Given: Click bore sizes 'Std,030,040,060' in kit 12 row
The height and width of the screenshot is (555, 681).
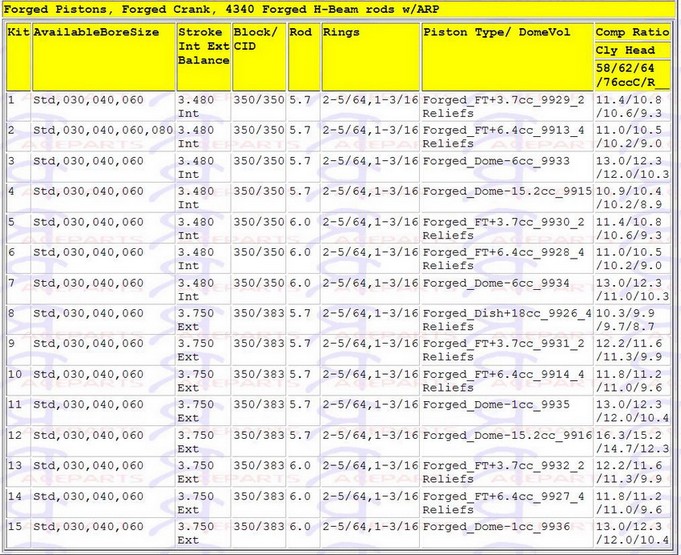Looking at the screenshot, I should pos(104,442).
